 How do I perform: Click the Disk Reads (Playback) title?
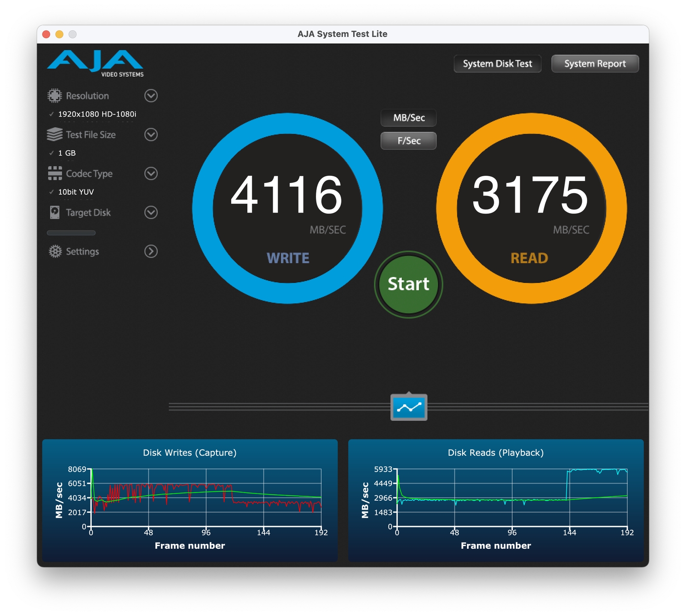pyautogui.click(x=496, y=453)
